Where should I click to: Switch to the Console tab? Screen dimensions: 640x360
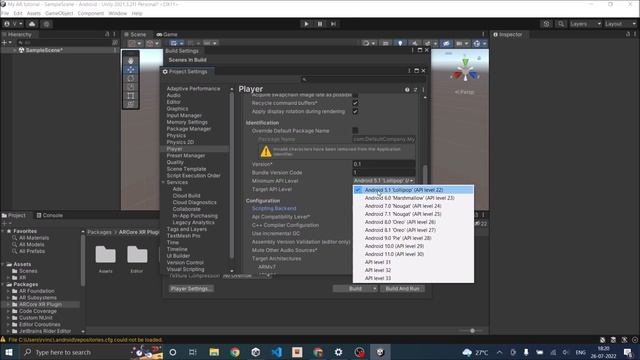coord(50,216)
